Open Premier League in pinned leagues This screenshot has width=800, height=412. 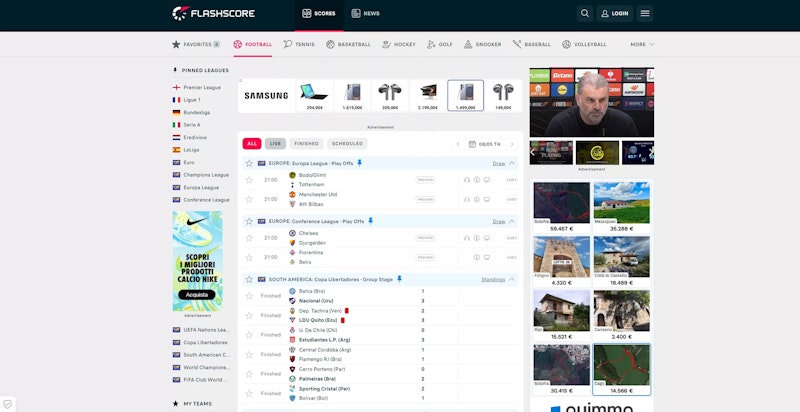coord(200,88)
